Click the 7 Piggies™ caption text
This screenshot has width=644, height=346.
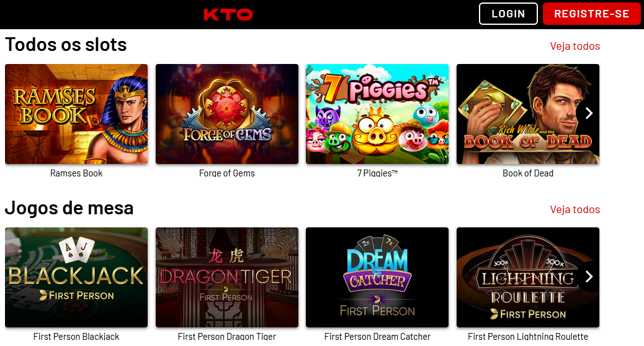377,173
